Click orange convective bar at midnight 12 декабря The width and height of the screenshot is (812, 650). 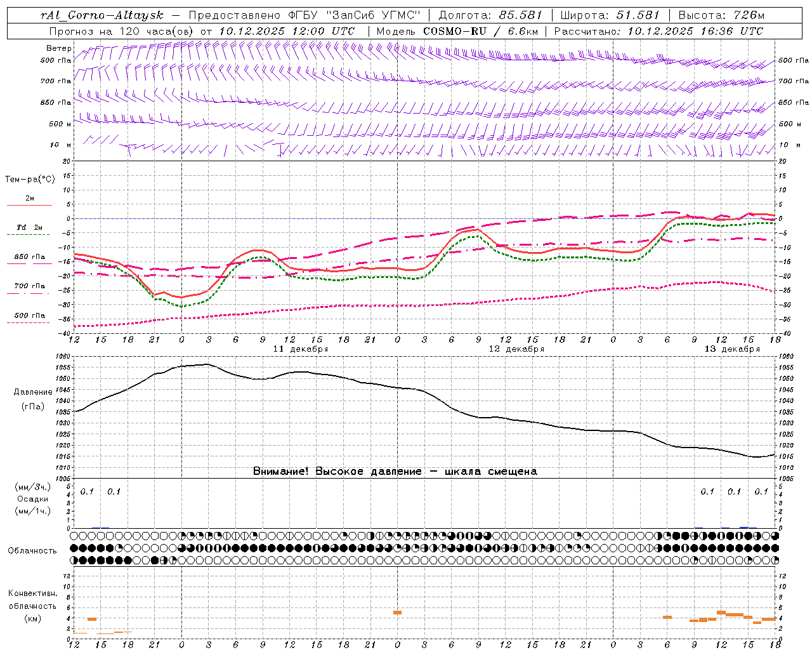tap(397, 613)
